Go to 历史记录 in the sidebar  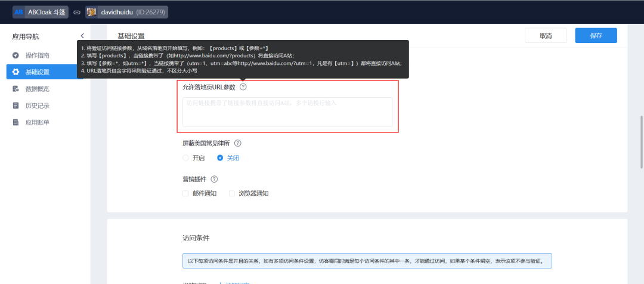click(x=38, y=106)
